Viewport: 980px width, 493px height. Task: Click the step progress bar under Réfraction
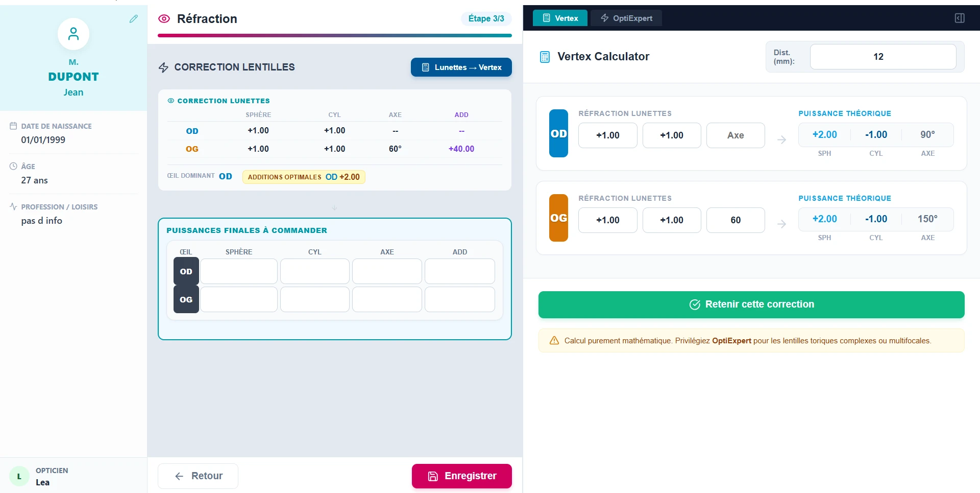click(335, 36)
